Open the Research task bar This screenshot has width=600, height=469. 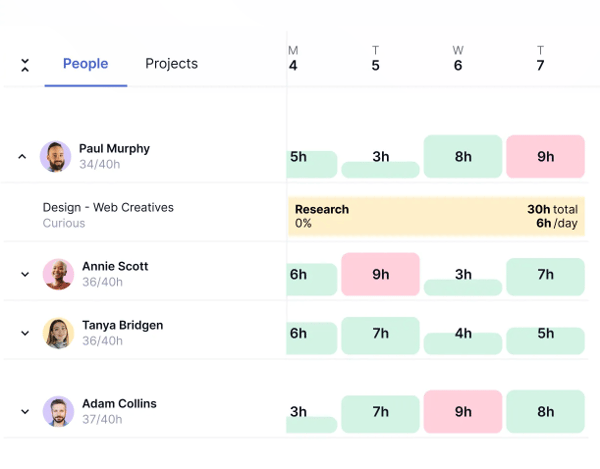(x=436, y=216)
